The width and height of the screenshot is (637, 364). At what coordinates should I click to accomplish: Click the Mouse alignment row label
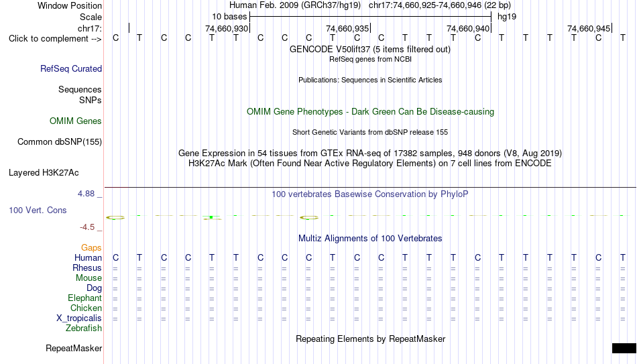89,278
